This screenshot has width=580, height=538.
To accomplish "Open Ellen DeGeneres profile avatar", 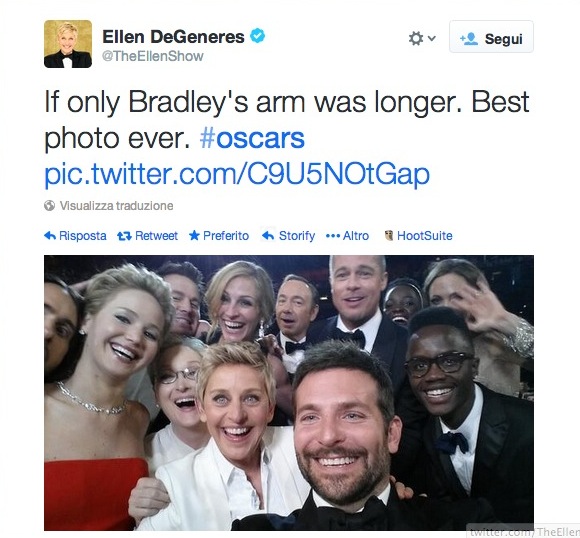I will pos(68,44).
